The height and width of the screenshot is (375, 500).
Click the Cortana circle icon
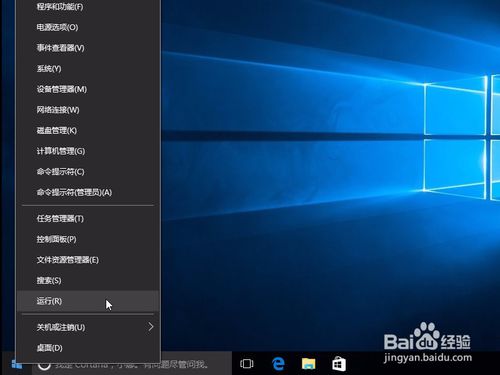click(x=44, y=364)
